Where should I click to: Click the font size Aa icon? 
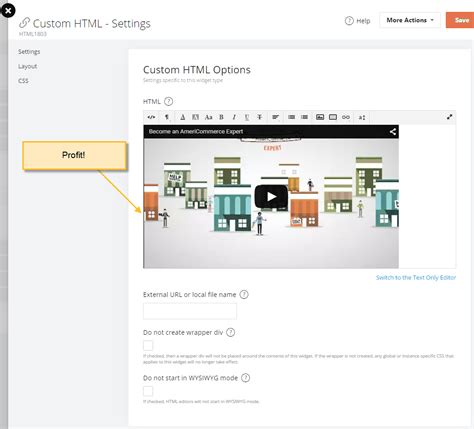(208, 117)
